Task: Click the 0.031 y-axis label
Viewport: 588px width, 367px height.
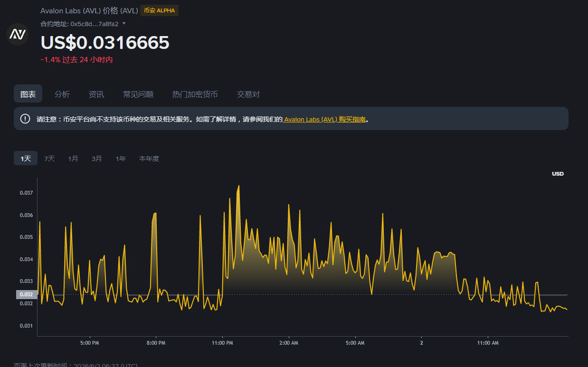Action: [x=26, y=326]
